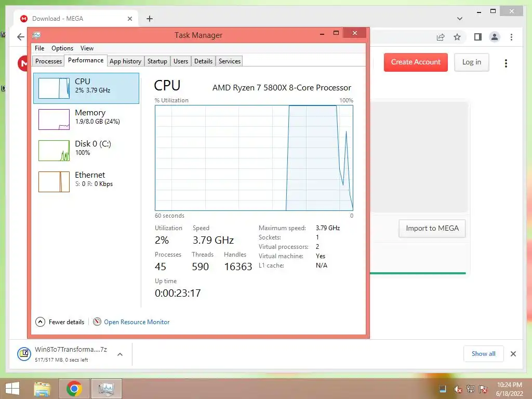Open the Processes tab
This screenshot has height=399, width=532.
(x=48, y=61)
